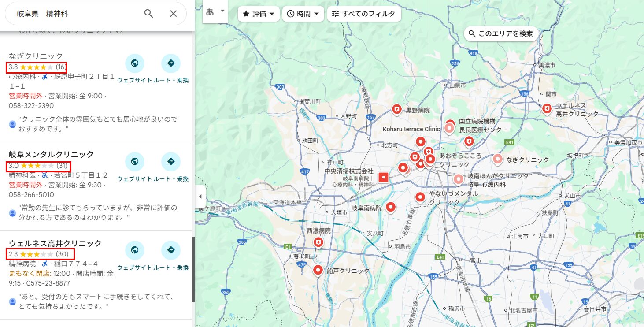Click phone number 058-266-5010
Screen dimensions: 644x327
pos(31,195)
